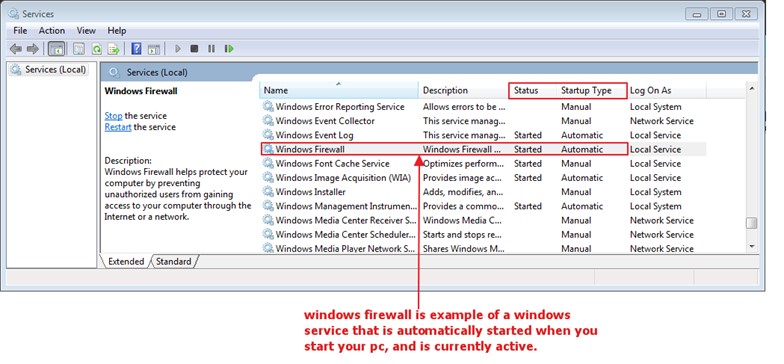The width and height of the screenshot is (784, 364).
Task: Select Windows Media Center Receiver S... name
Action: click(x=346, y=220)
